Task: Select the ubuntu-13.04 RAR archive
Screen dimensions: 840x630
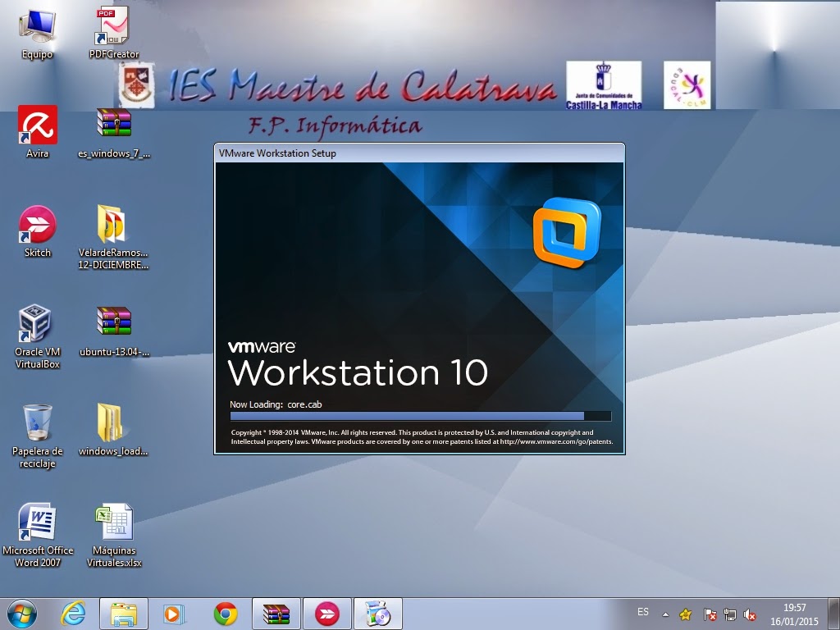Action: click(114, 331)
